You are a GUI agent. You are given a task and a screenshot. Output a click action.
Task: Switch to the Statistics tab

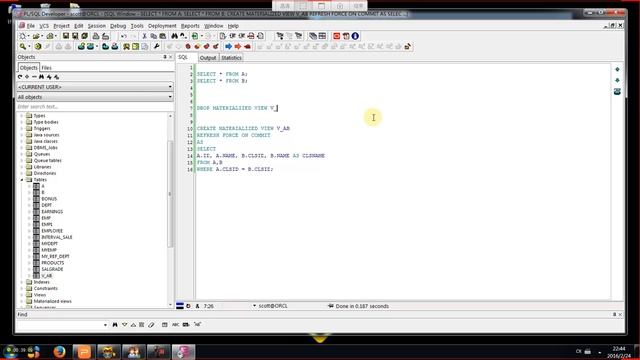tap(231, 58)
